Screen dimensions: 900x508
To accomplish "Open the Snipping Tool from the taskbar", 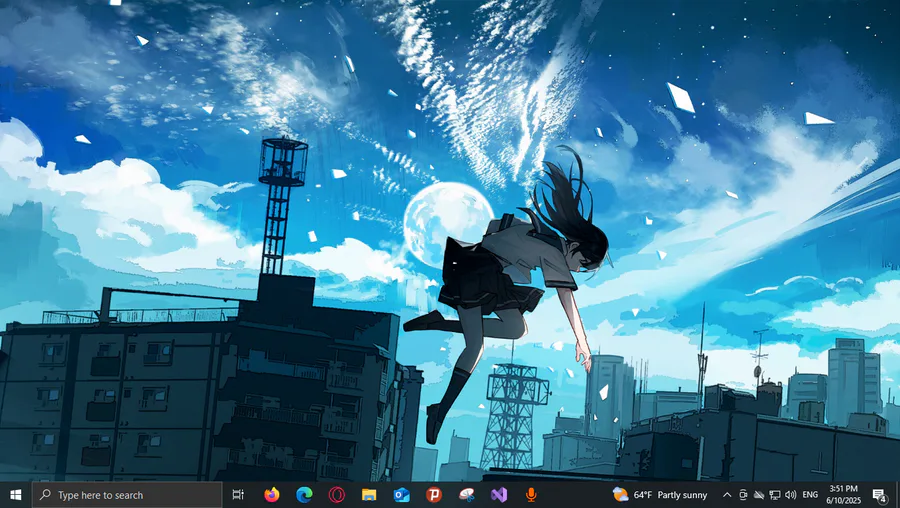I will (x=467, y=495).
